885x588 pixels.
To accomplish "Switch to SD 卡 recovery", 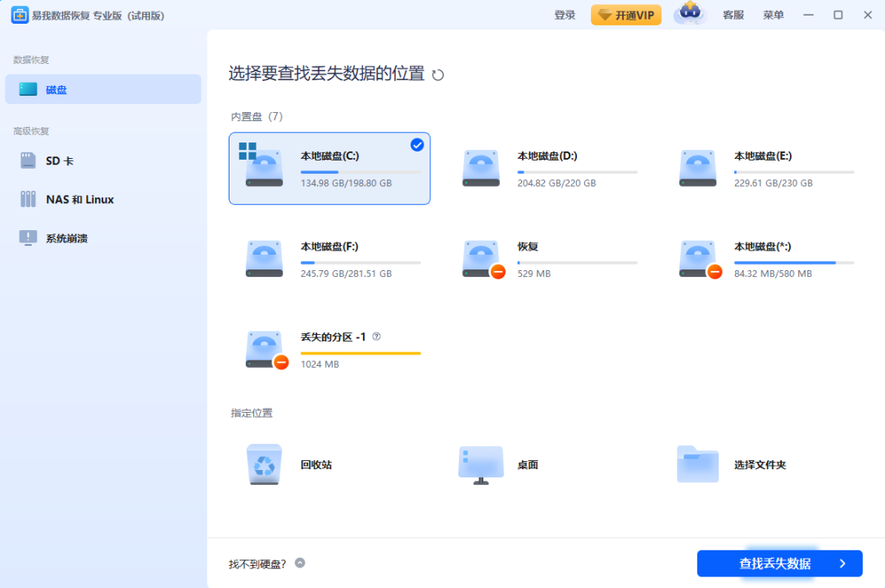I will pyautogui.click(x=103, y=161).
